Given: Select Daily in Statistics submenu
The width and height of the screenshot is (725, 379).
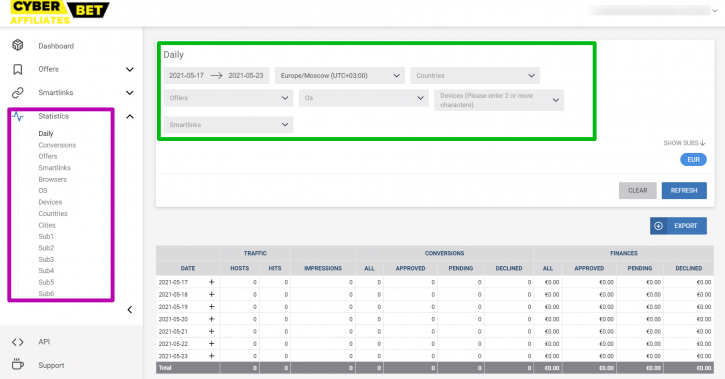Looking at the screenshot, I should click(x=46, y=134).
